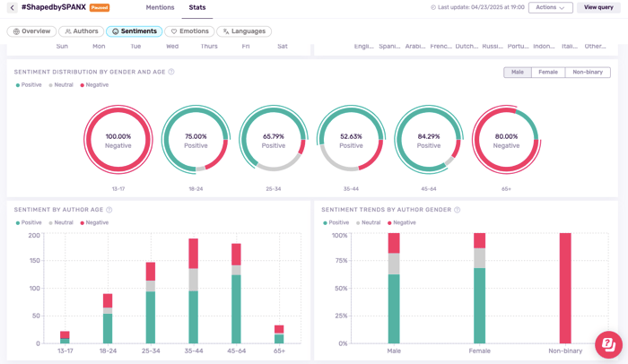
Task: Click the Non-binary negative bar in gender chart
Action: pos(565,288)
